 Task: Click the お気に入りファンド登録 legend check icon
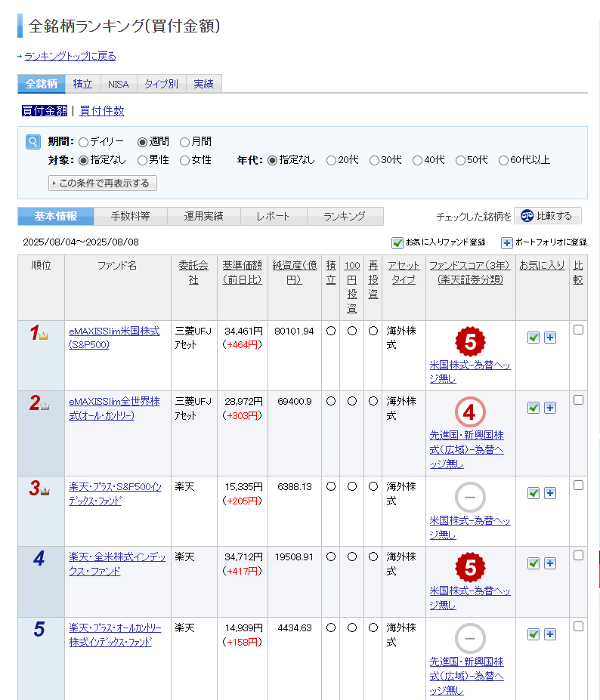pos(397,242)
